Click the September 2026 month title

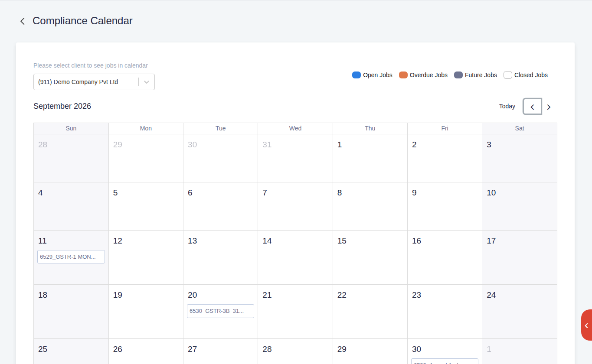coord(62,106)
